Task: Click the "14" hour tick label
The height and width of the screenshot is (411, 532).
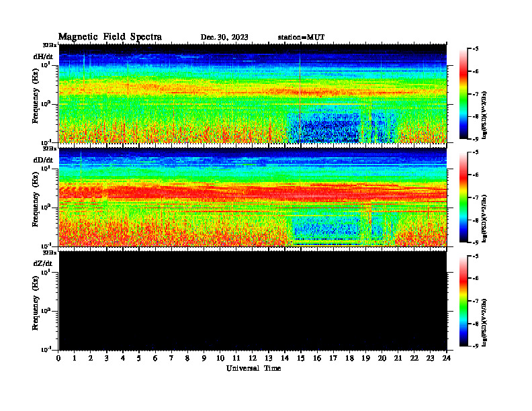Action: click(x=285, y=358)
